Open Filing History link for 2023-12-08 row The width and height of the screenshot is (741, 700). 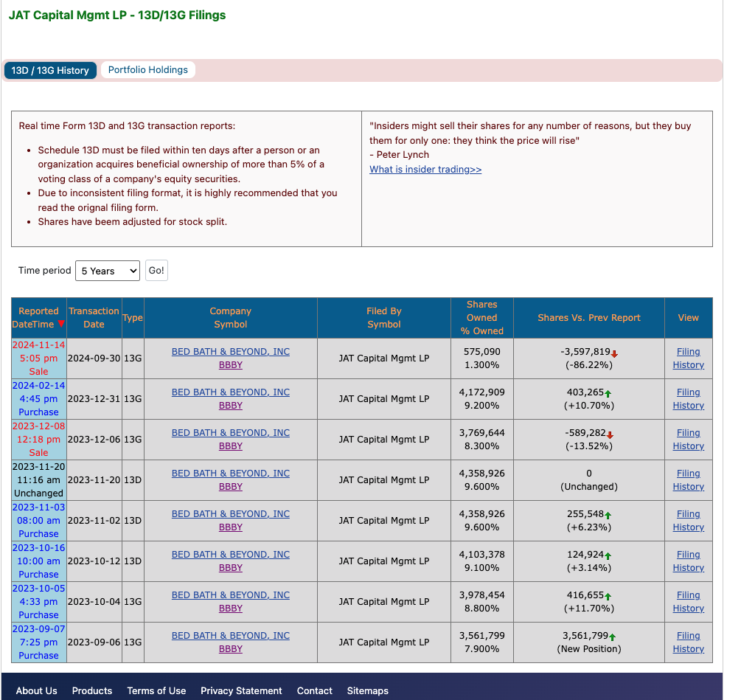tap(688, 440)
